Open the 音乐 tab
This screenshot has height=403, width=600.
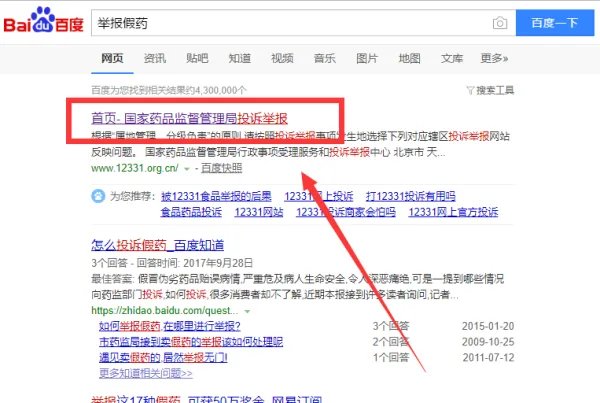324,58
